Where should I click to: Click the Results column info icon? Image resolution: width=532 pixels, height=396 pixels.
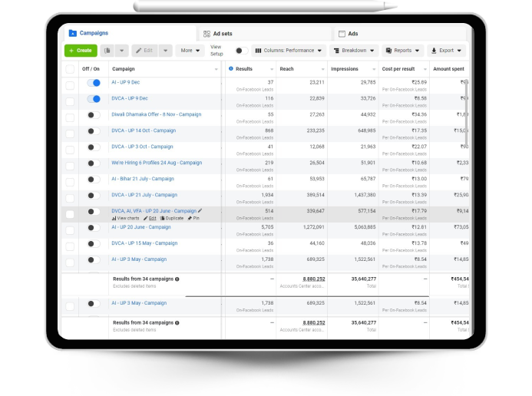point(231,69)
